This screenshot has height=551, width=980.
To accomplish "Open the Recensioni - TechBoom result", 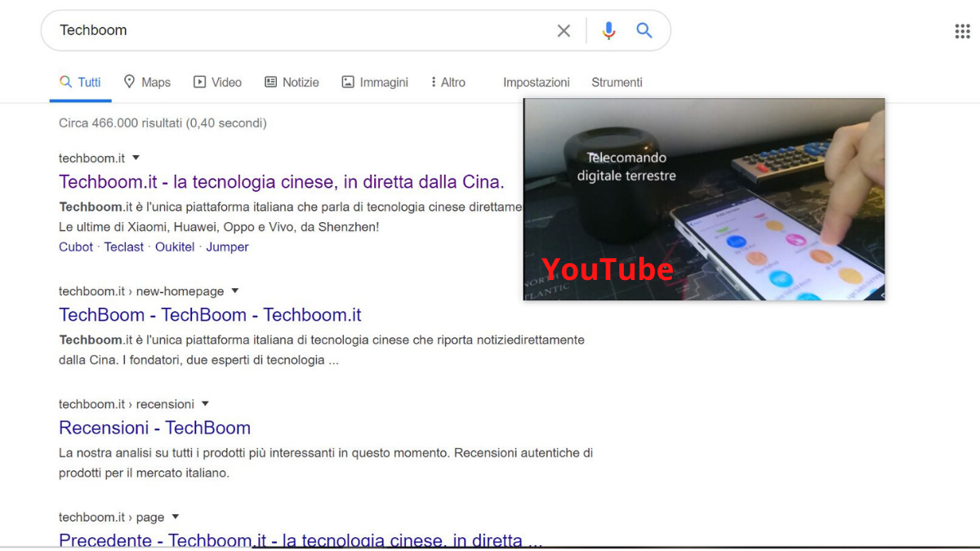I will click(154, 428).
